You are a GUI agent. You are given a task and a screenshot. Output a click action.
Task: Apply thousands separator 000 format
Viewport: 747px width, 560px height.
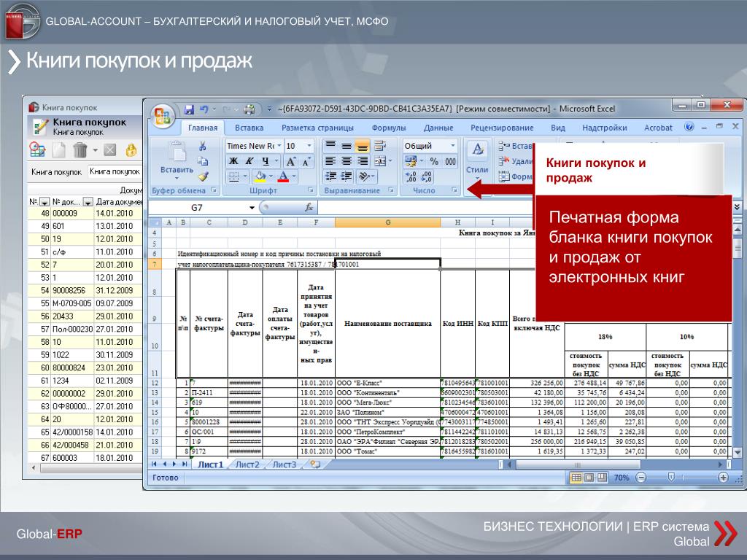450,161
